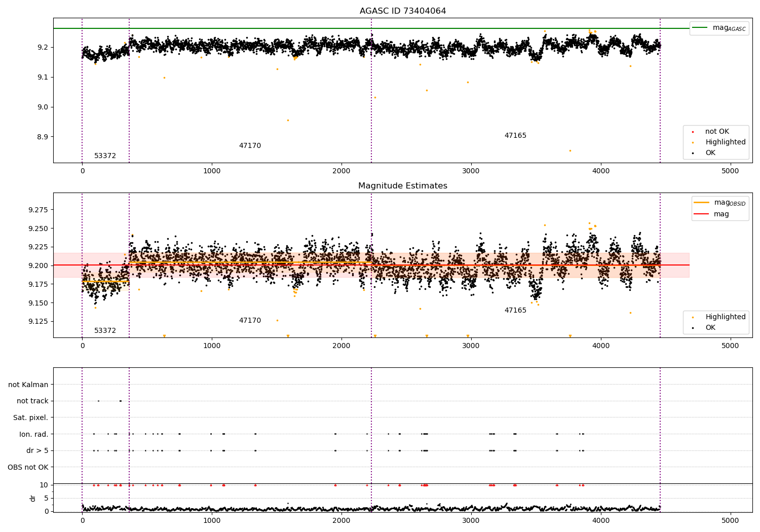Click the AGASC ID 73404064 title
The image size is (760, 532).
(403, 11)
